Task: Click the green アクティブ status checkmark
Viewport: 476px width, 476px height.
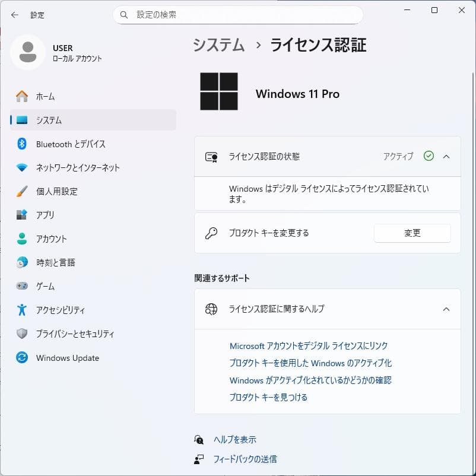Action: point(429,156)
